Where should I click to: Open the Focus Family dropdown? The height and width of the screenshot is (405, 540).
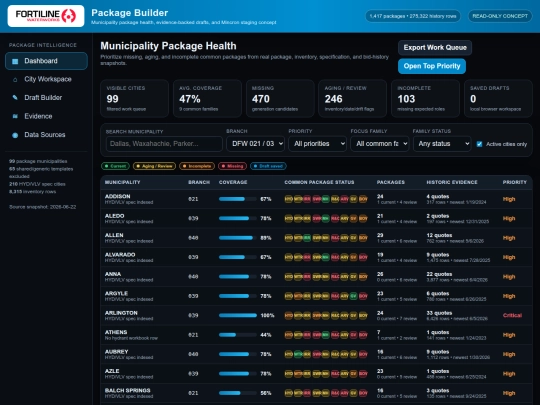point(380,144)
